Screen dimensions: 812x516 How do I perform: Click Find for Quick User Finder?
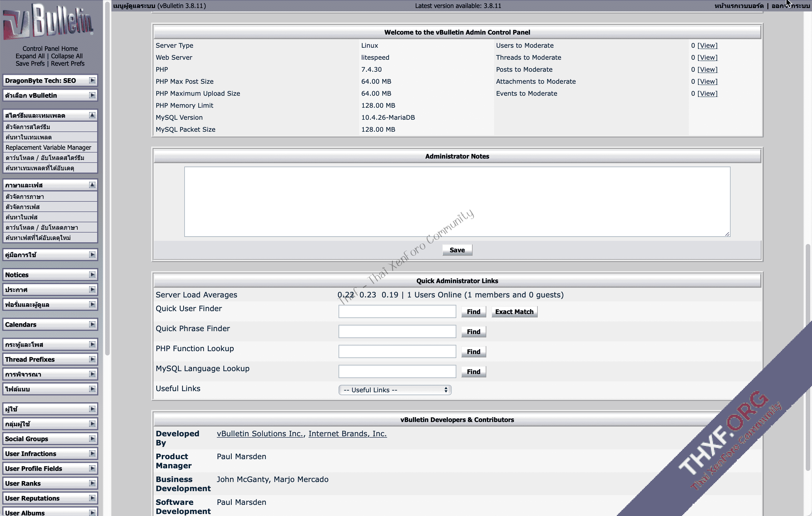(473, 312)
